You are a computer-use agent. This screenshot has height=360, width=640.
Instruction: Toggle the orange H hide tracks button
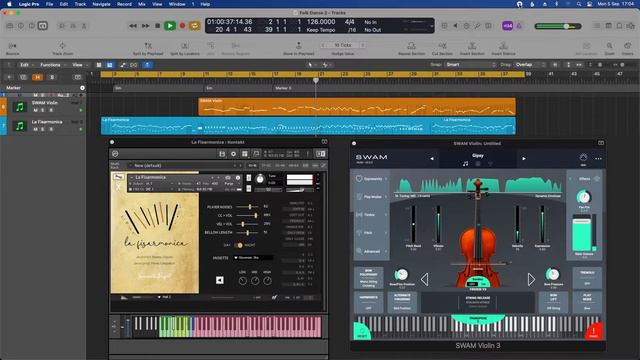[38, 77]
